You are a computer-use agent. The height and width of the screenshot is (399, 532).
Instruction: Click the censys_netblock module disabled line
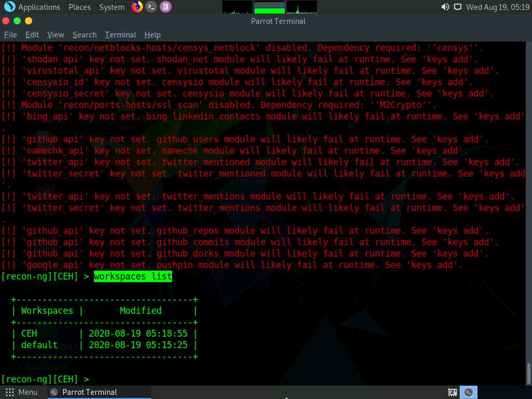242,48
